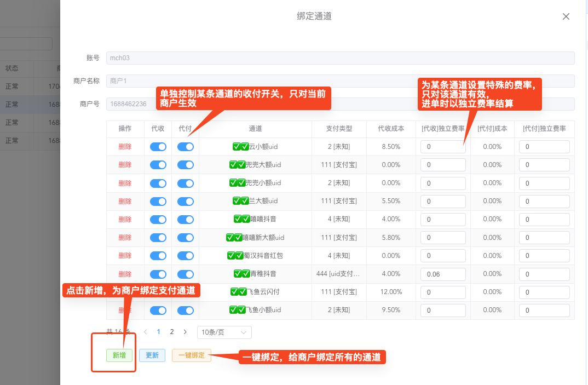
Task: Go to previous page with left chevron
Action: click(145, 332)
